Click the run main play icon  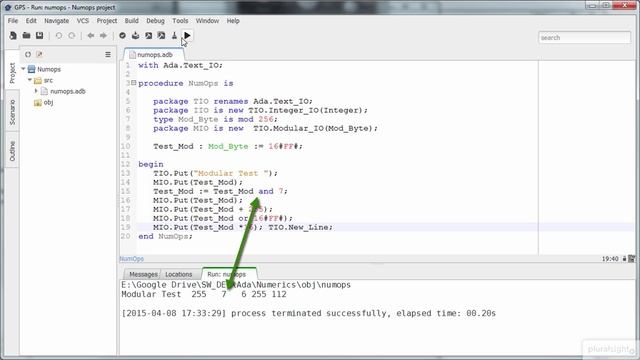(187, 36)
